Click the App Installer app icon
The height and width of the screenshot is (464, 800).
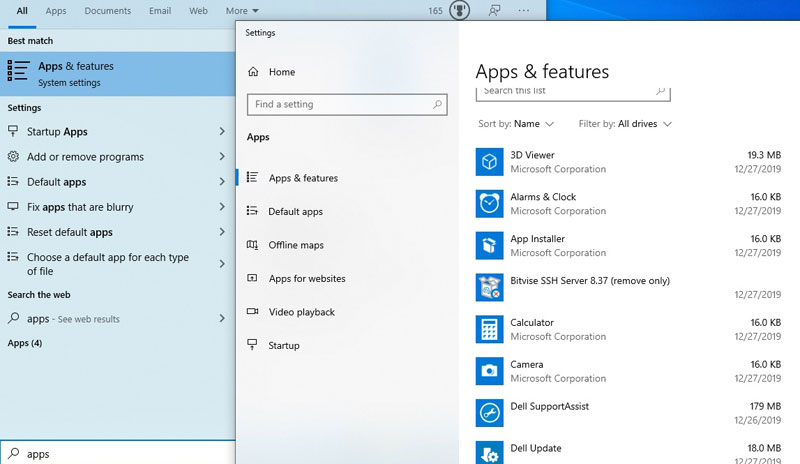pyautogui.click(x=489, y=246)
